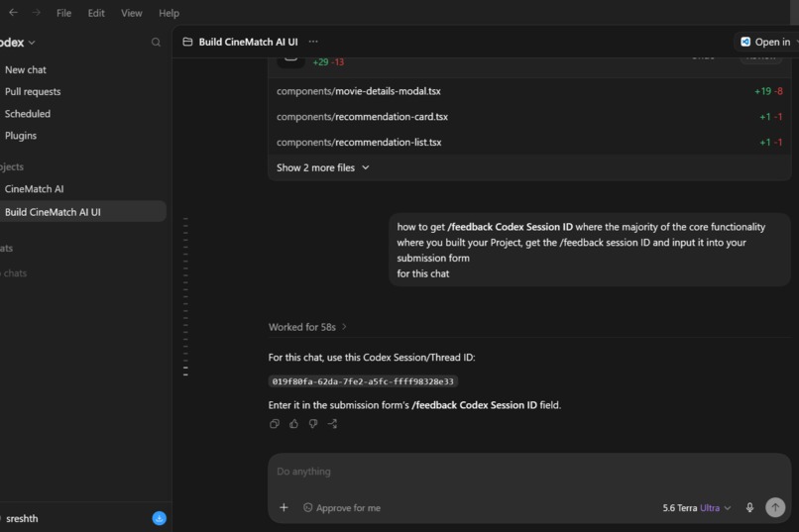Click the folder icon beside Build CineMatch AI UI
This screenshot has height=532, width=799.
coord(187,42)
